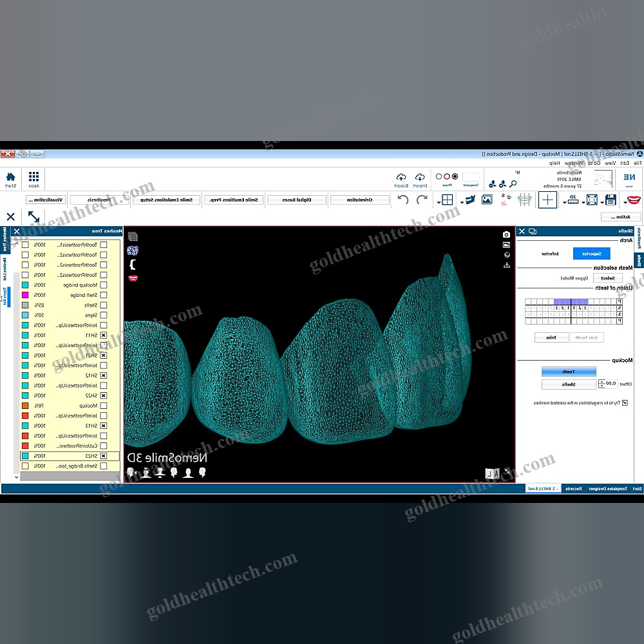644x644 pixels.
Task: Click the diagonal expand arrows icon
Action: [33, 216]
